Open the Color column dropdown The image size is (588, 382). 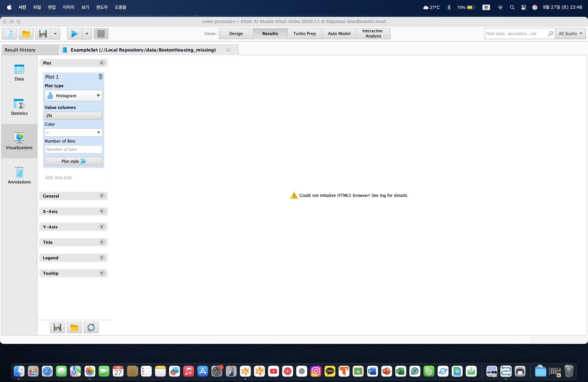tap(73, 133)
